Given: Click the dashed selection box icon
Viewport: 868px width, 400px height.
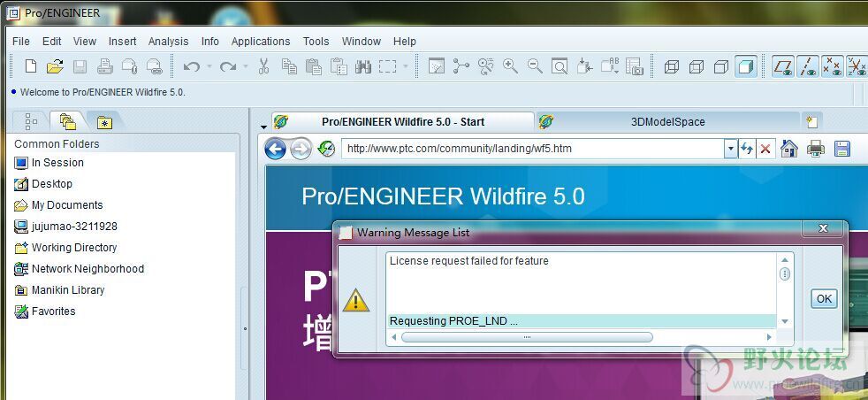Looking at the screenshot, I should [387, 67].
